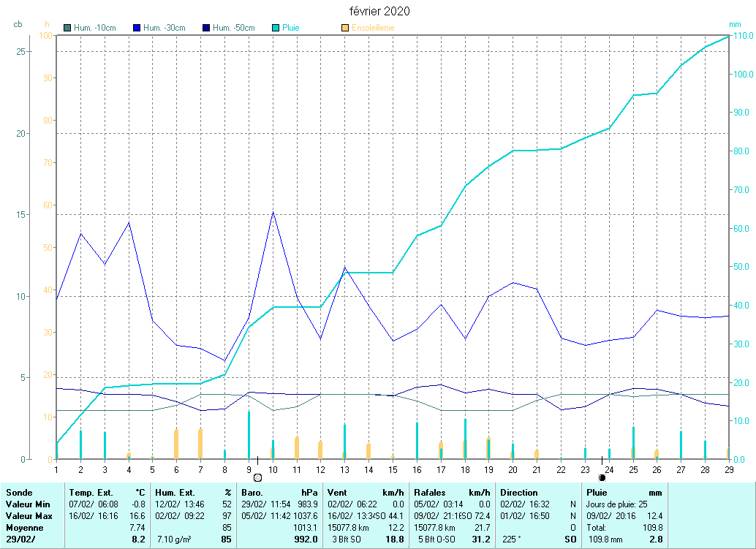Click the chart title février 2020
This screenshot has height=549, width=756.
point(378,11)
